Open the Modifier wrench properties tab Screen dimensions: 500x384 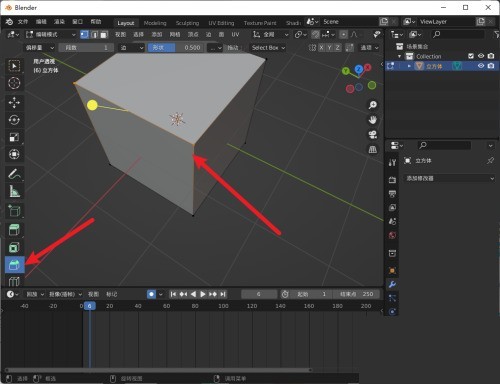click(392, 285)
